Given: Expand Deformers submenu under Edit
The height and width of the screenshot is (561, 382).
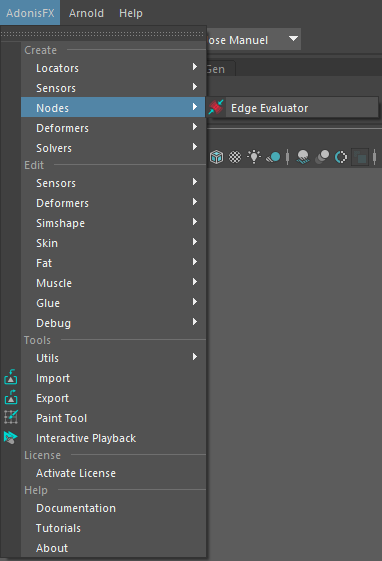Looking at the screenshot, I should (113, 203).
